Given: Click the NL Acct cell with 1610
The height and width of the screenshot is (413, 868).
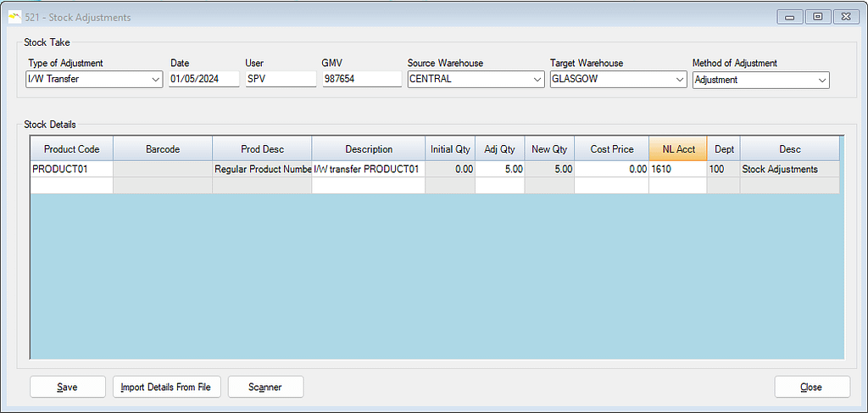Looking at the screenshot, I should tap(677, 170).
